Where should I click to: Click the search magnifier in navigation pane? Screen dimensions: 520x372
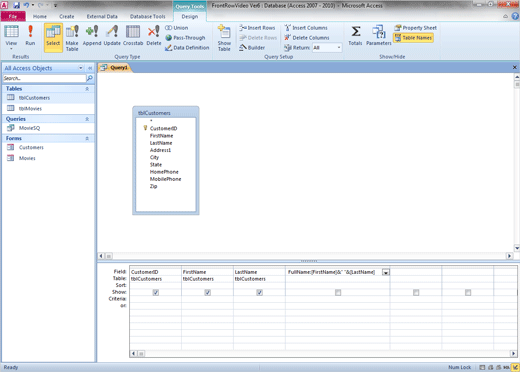pyautogui.click(x=90, y=78)
